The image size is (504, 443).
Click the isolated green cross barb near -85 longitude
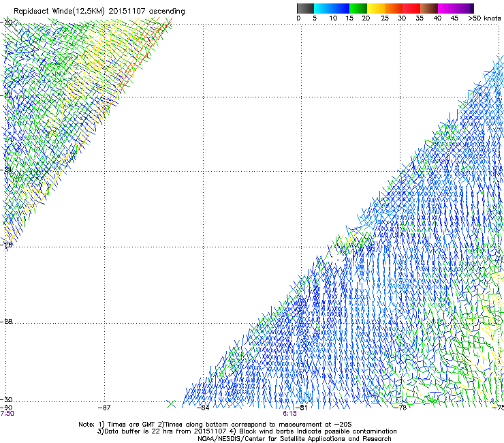[171, 403]
